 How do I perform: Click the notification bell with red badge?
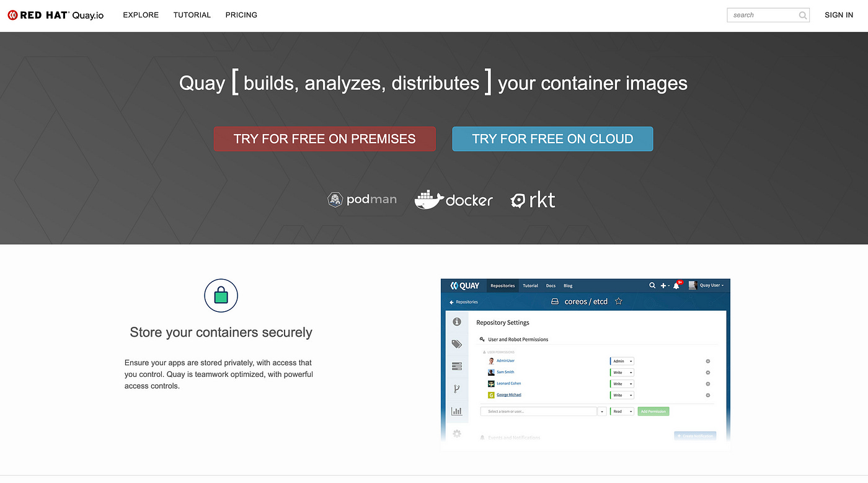tap(678, 285)
